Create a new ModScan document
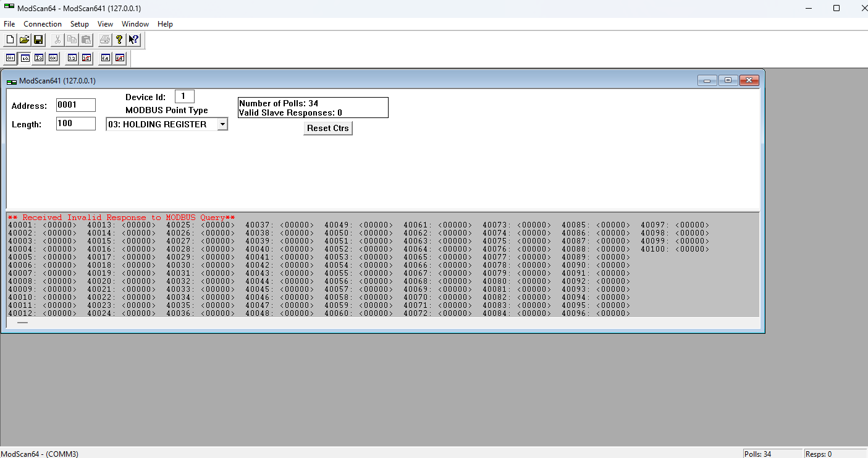The width and height of the screenshot is (868, 458). tap(10, 40)
